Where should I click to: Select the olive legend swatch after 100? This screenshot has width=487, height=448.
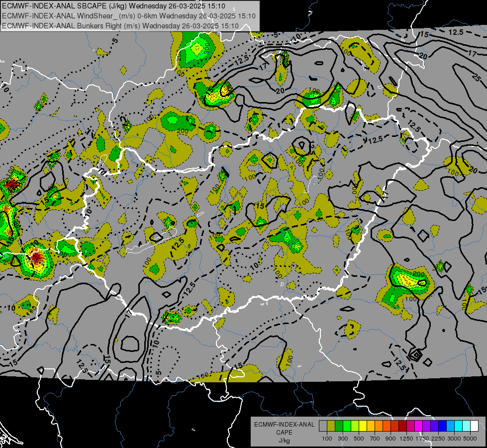pos(331,426)
